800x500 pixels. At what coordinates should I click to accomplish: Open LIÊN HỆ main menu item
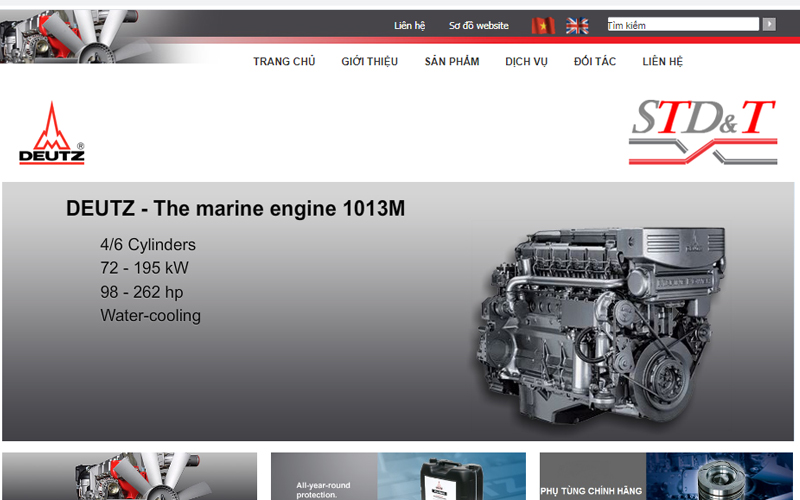coord(662,62)
